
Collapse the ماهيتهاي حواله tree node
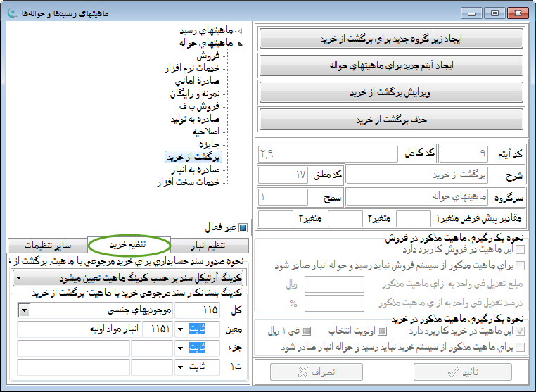pyautogui.click(x=240, y=44)
